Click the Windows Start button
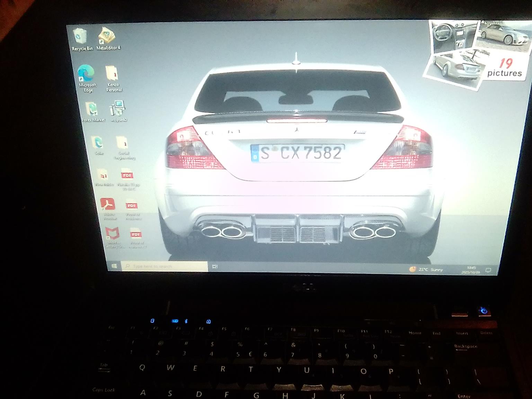Viewport: 532px width, 399px height. click(114, 266)
